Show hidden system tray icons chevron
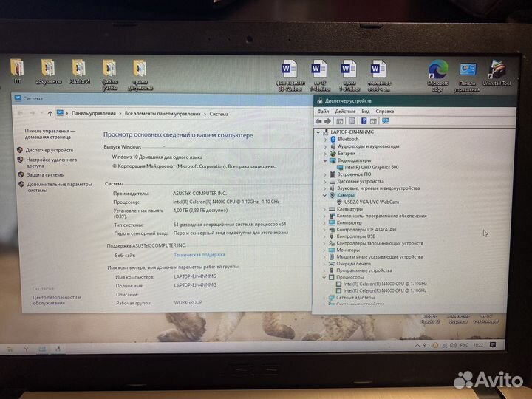The width and height of the screenshot is (532, 399). coord(417,345)
